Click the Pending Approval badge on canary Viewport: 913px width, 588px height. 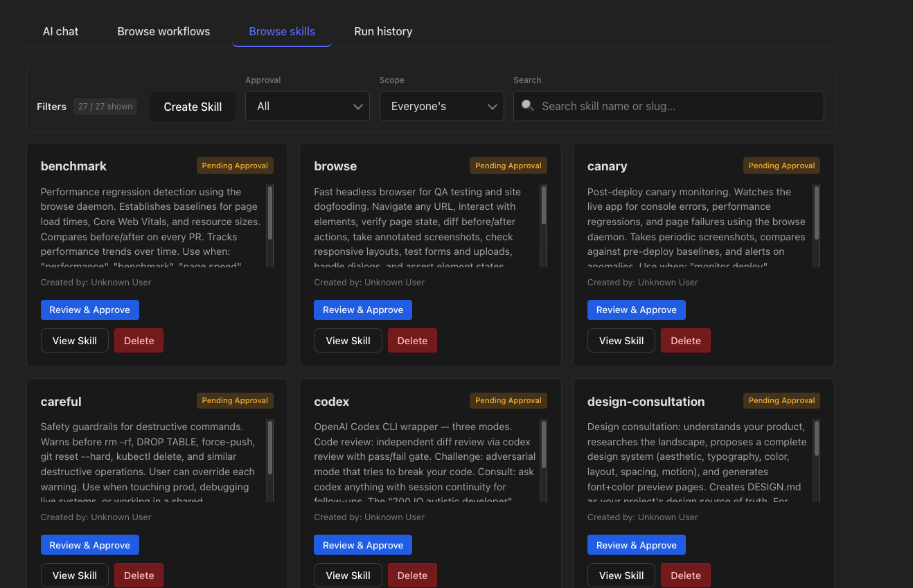coord(781,166)
